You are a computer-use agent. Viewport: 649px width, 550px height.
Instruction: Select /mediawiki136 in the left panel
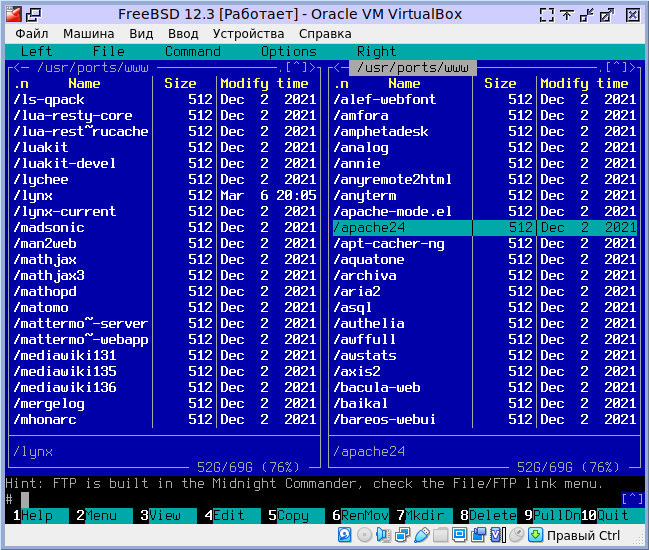click(165, 387)
